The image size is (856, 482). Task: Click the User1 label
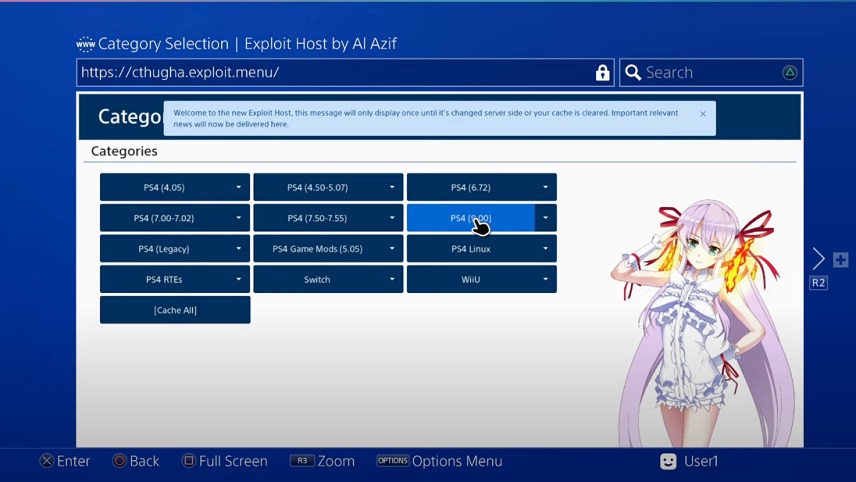701,461
